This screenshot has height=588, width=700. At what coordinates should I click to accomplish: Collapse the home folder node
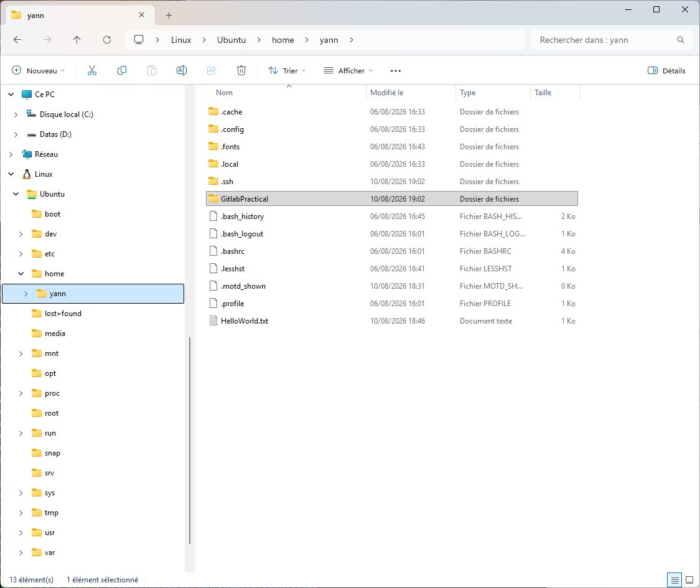coord(21,274)
